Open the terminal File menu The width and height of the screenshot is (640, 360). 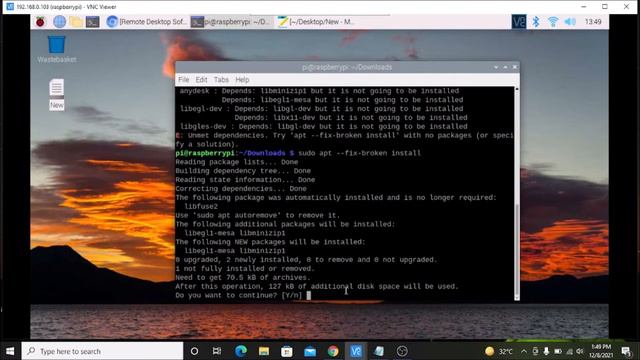pyautogui.click(x=184, y=80)
